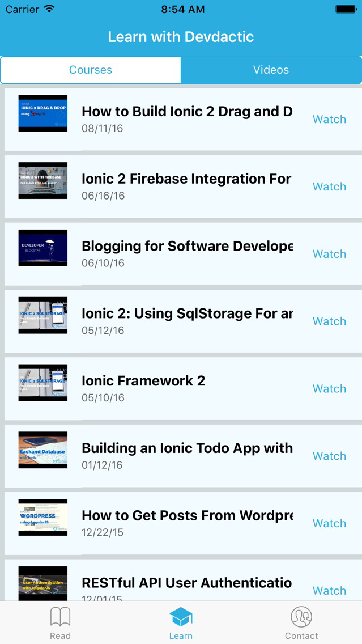Screen dimensions: 362x644
Task: Tap the Wi-Fi status icon
Action: click(x=50, y=9)
